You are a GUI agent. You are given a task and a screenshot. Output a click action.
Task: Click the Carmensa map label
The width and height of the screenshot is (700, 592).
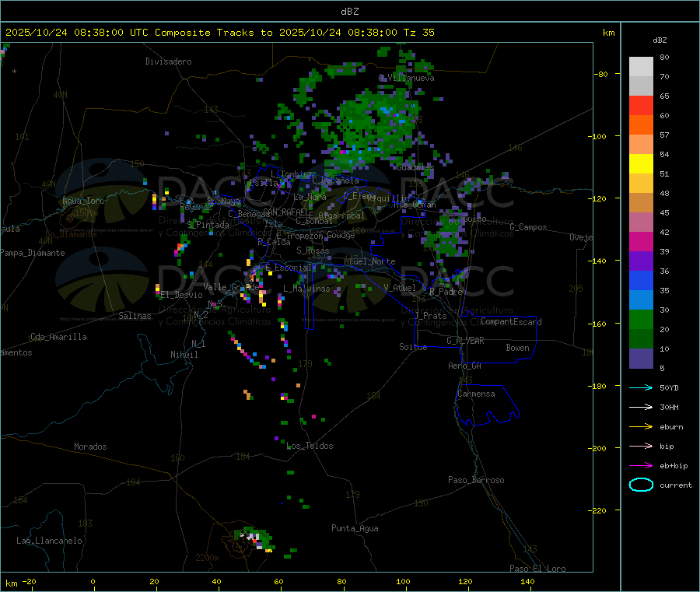pyautogui.click(x=476, y=394)
